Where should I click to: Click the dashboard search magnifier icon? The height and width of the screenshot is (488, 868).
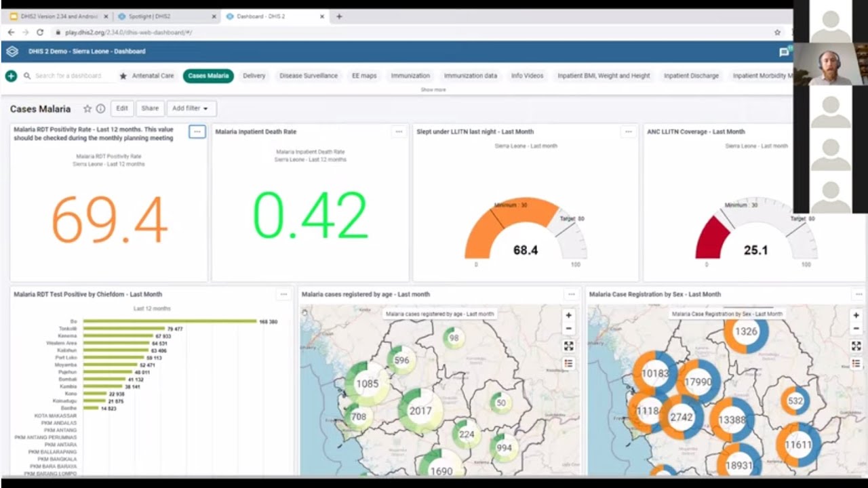27,76
